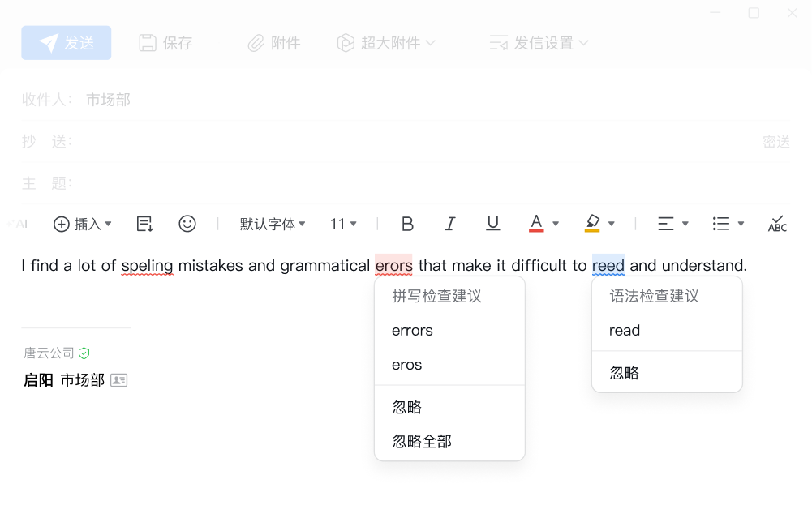
Task: Click the text alignment icon
Action: [666, 224]
